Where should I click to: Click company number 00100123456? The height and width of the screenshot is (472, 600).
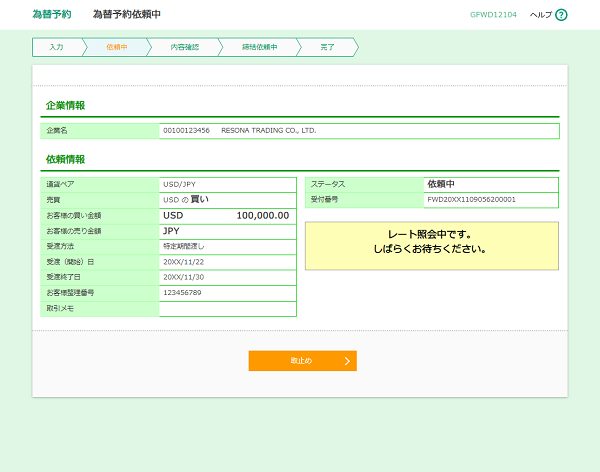point(186,131)
